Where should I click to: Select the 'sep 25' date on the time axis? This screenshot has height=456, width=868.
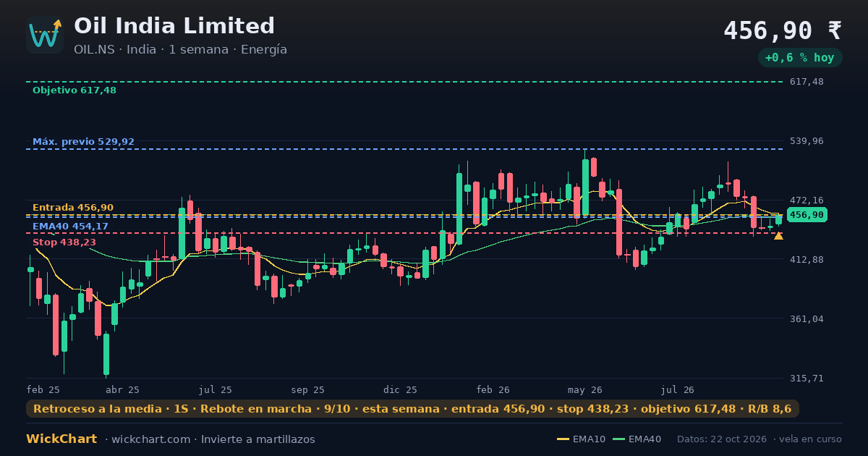click(308, 390)
